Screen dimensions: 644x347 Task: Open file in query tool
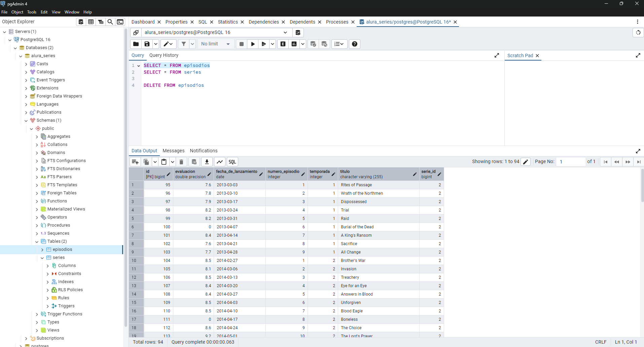[x=136, y=44]
